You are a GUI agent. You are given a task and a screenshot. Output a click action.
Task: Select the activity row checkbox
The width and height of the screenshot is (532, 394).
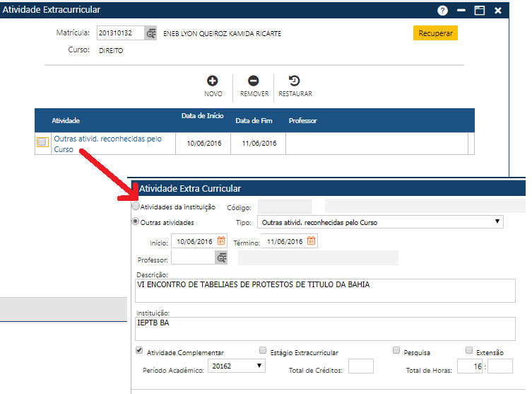(42, 143)
